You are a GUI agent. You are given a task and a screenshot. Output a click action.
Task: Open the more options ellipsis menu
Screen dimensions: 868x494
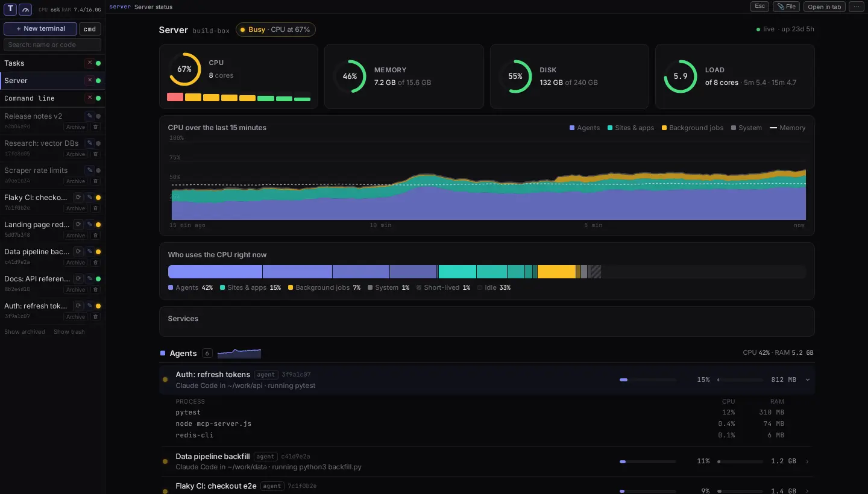pos(857,7)
